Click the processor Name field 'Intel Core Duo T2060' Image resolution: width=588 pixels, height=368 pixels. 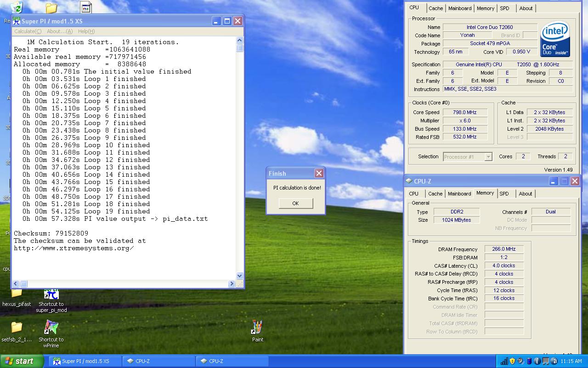click(490, 27)
